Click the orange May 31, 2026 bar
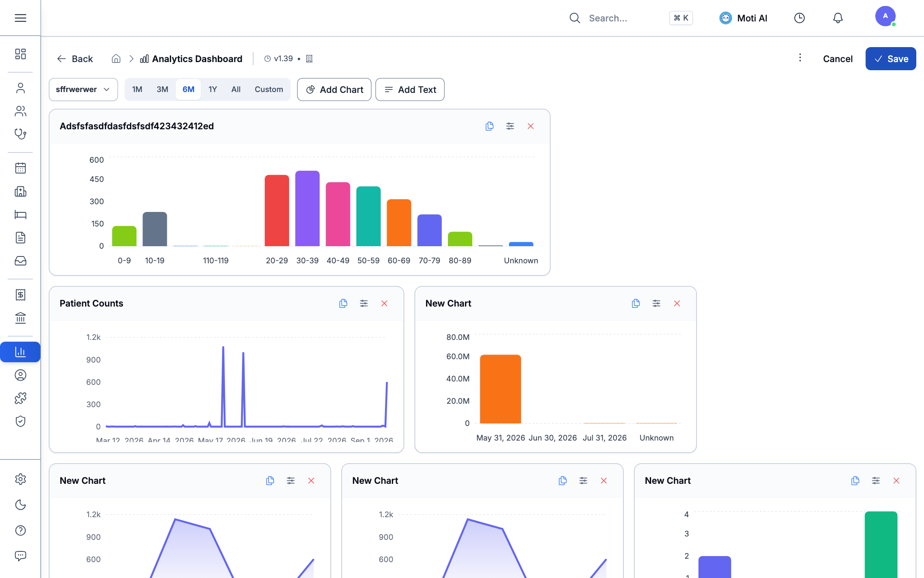924x578 pixels. 500,389
